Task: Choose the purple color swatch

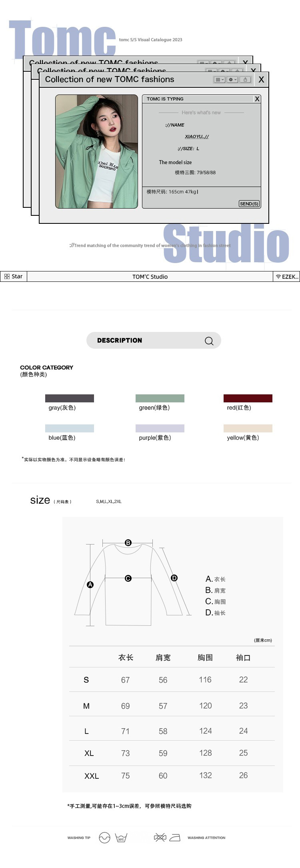Action: point(160,428)
